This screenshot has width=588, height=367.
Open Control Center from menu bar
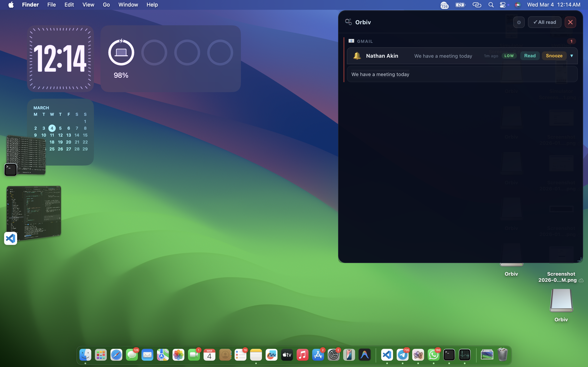tap(502, 5)
